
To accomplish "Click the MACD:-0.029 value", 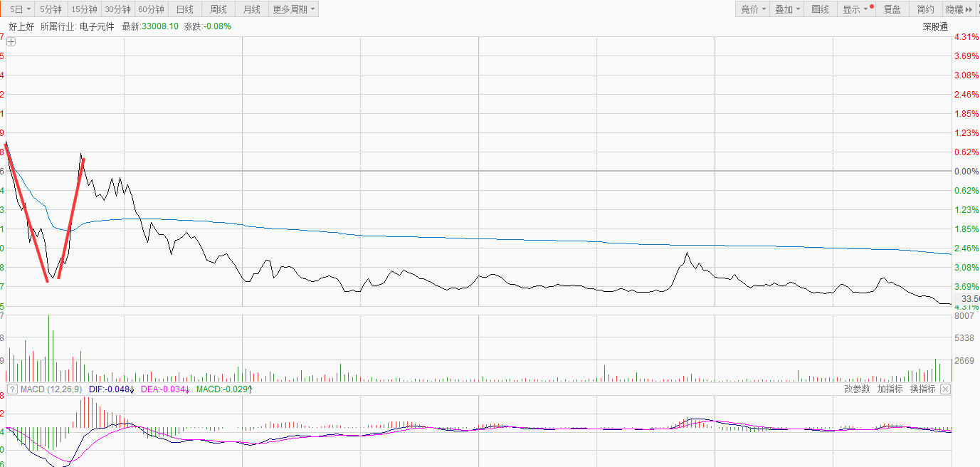I will point(225,389).
